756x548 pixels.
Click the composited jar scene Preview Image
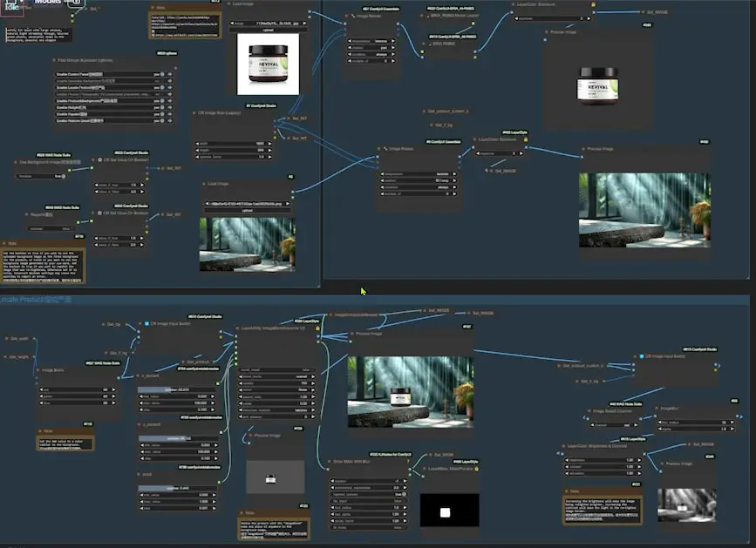coord(411,392)
